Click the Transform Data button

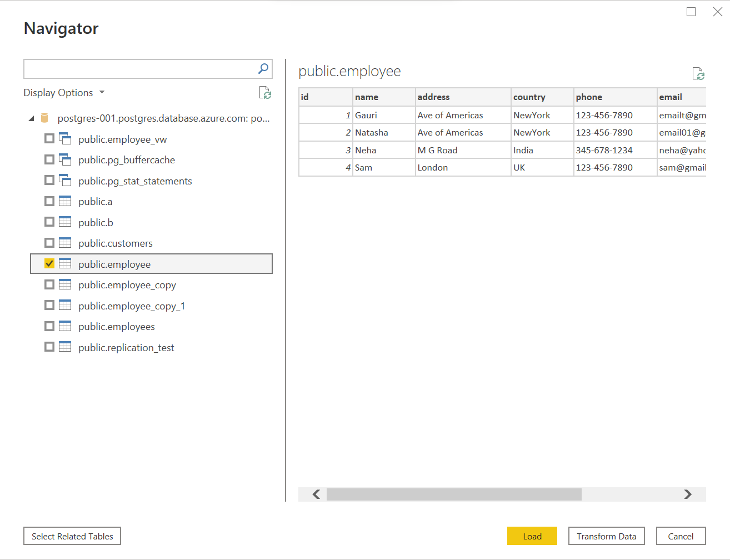point(606,536)
